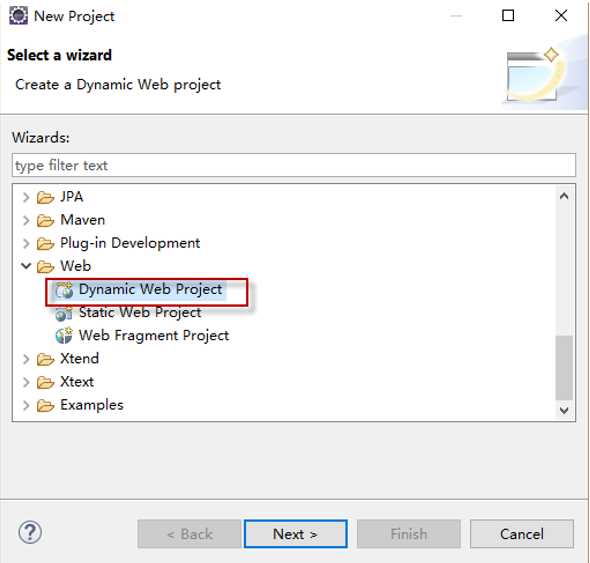Click the Static Web Project icon

tap(64, 313)
